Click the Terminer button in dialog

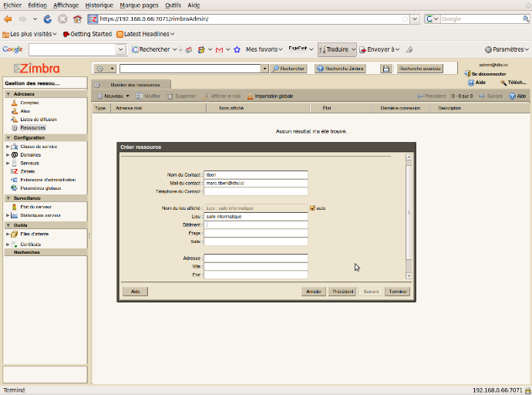397,292
